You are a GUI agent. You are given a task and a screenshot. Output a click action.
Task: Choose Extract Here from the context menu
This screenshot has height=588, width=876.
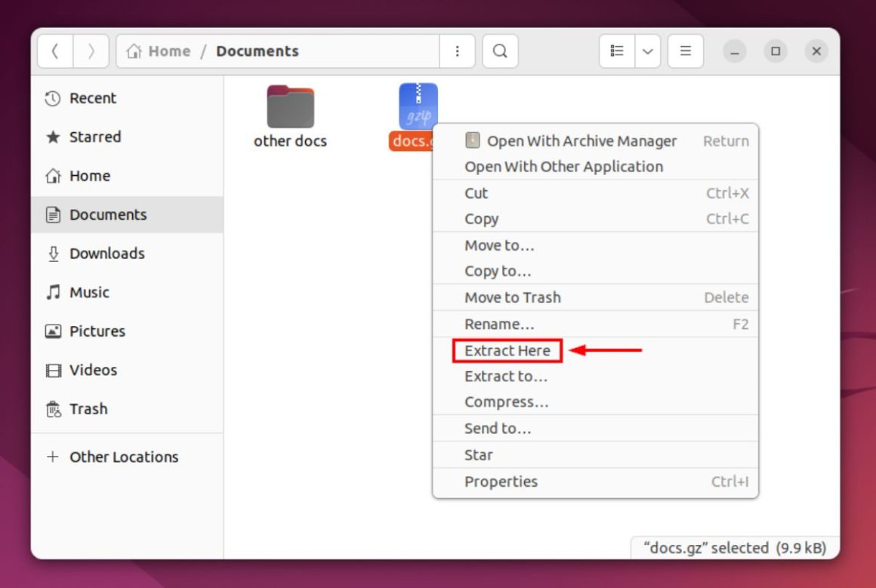tap(507, 350)
